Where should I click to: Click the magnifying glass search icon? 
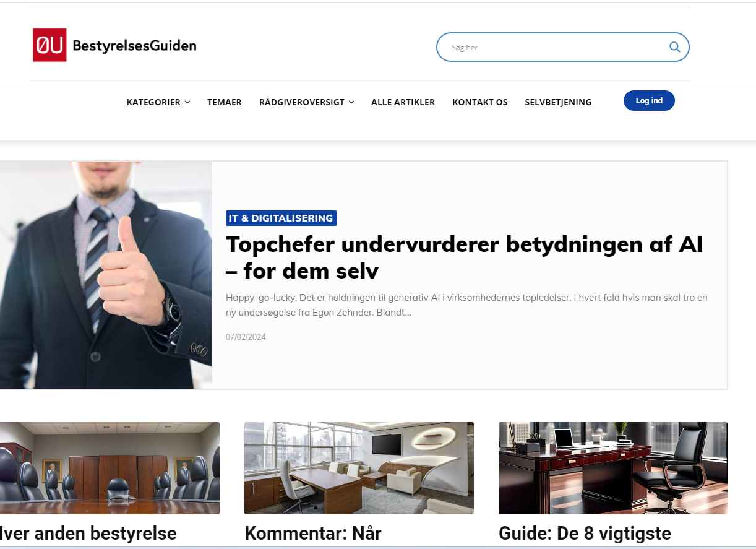tap(674, 47)
